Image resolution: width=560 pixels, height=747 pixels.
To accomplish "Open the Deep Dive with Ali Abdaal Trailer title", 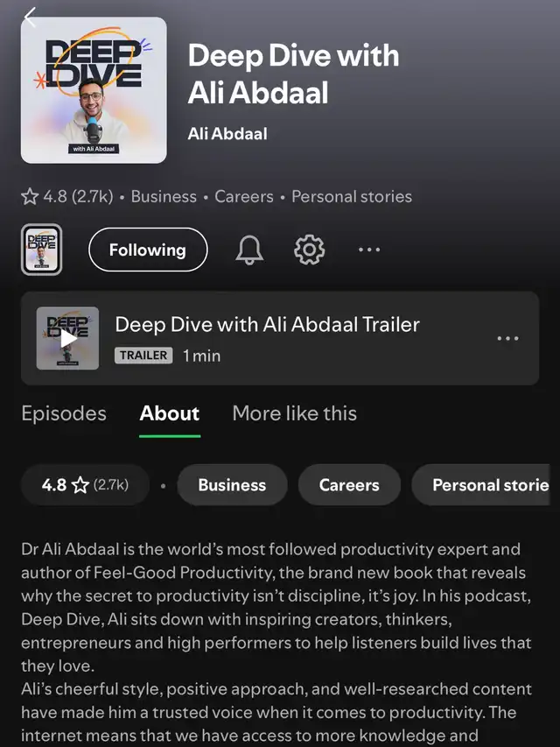I will tap(267, 324).
